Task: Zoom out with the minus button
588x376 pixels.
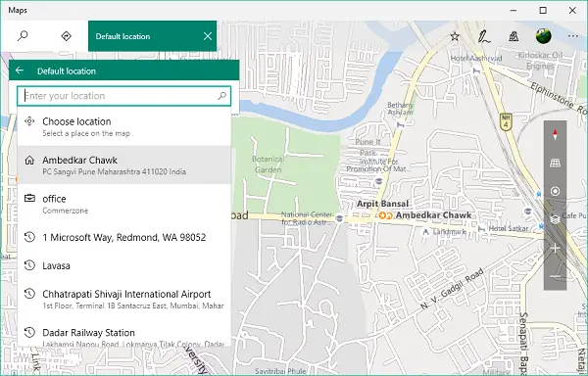Action: (x=555, y=276)
